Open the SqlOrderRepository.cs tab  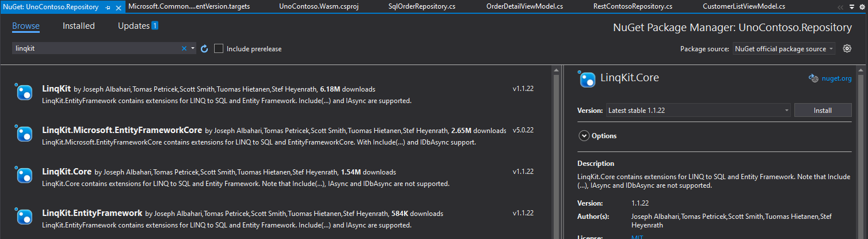click(415, 7)
